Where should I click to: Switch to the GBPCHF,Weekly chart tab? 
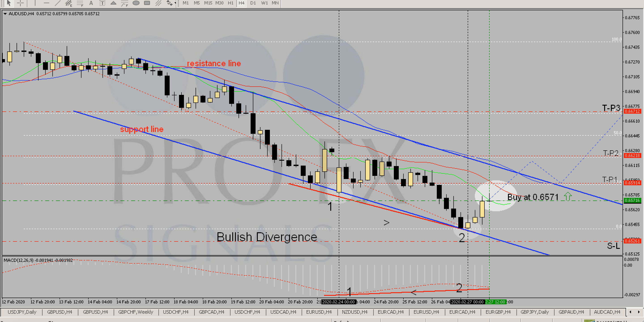[136, 312]
